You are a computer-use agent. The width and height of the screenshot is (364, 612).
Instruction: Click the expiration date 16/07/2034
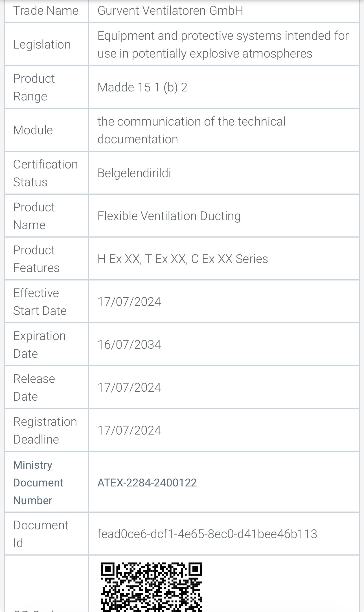129,345
